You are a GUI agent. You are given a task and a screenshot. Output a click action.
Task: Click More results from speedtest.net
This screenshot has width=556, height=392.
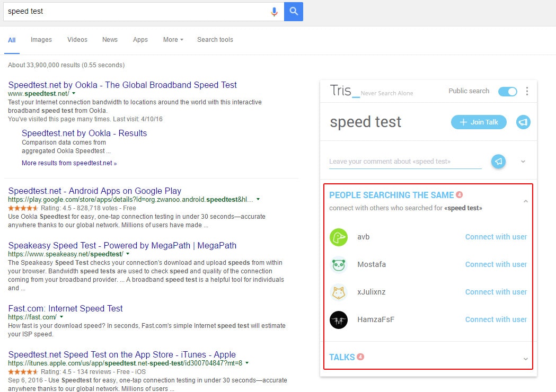pyautogui.click(x=69, y=163)
